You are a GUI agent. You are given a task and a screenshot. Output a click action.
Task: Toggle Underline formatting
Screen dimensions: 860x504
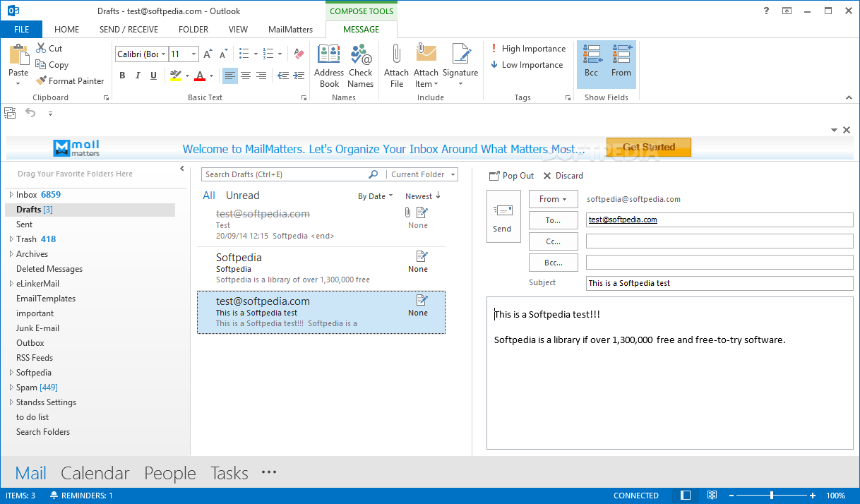(153, 76)
